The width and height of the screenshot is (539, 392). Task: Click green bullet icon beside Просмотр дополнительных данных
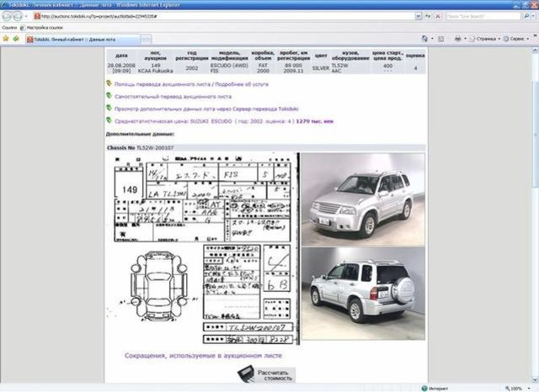coord(109,108)
